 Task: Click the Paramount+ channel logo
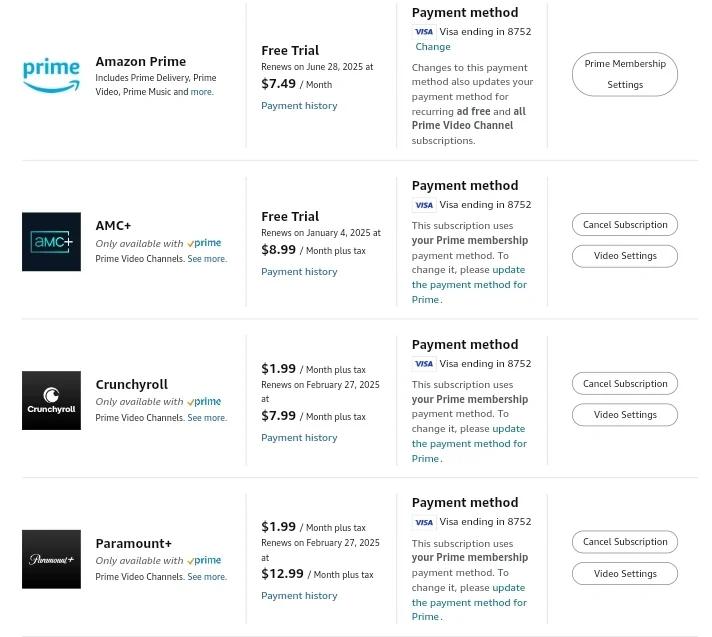(51, 559)
